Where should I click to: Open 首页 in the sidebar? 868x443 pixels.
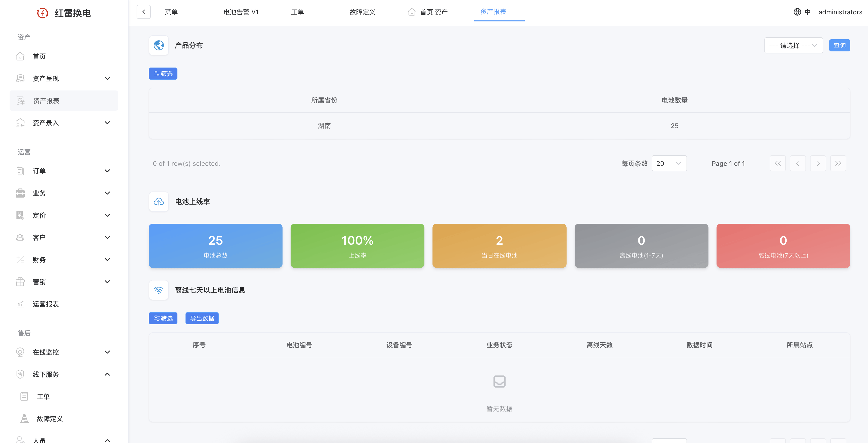pos(39,56)
